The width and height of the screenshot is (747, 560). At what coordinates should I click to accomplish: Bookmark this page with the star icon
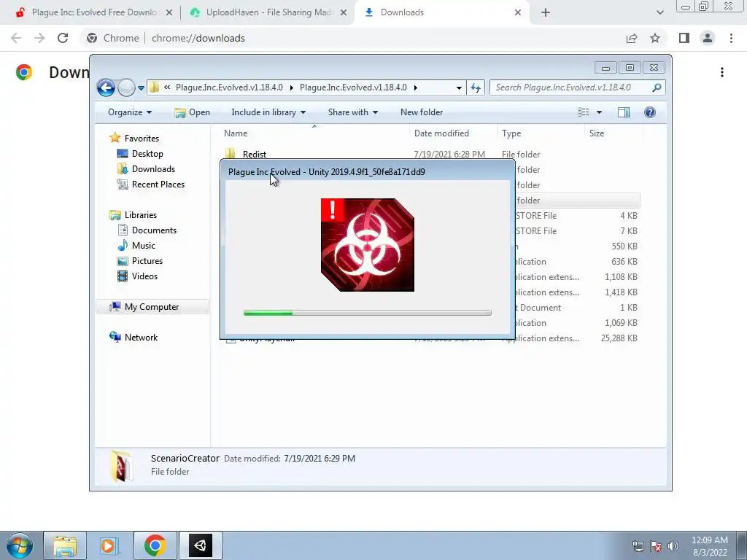655,38
